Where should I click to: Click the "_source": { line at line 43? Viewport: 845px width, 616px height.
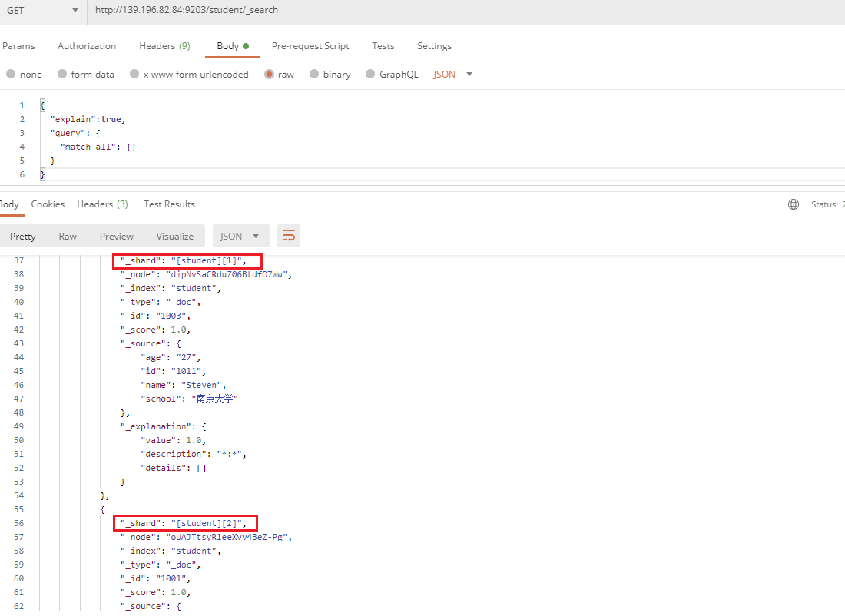pyautogui.click(x=151, y=343)
